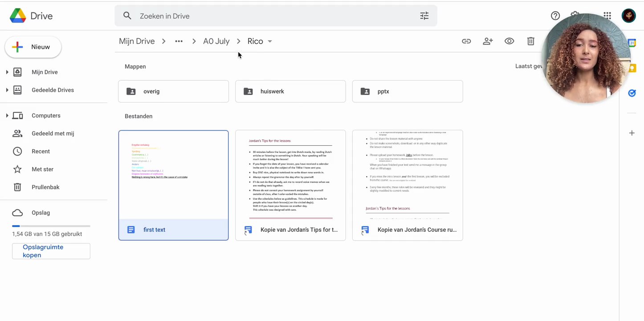Viewport: 644px width, 321px height.
Task: Click the 'Get link' icon in the toolbar
Action: [x=466, y=41]
